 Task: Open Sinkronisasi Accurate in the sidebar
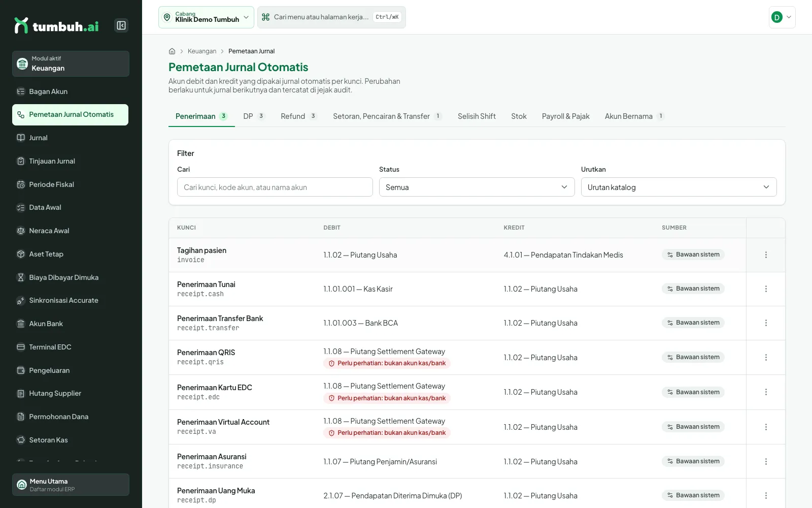pos(71,300)
